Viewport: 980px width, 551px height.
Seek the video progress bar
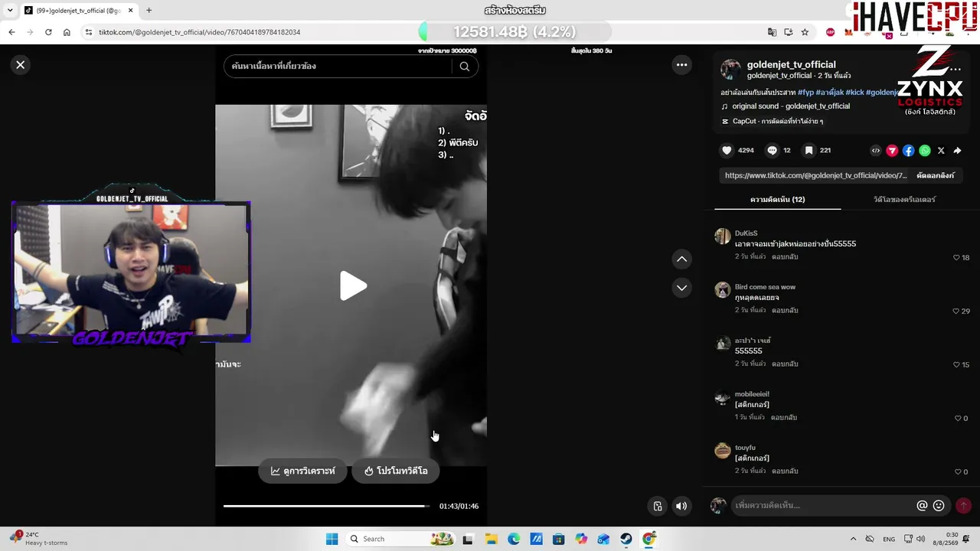pos(327,506)
